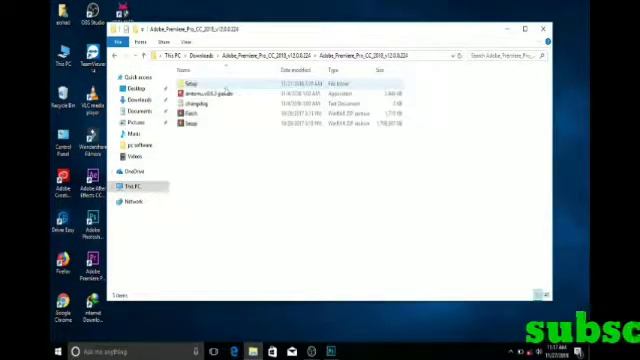Select Documents in navigation pane
Viewport: 640px width, 360px height.
(x=140, y=111)
